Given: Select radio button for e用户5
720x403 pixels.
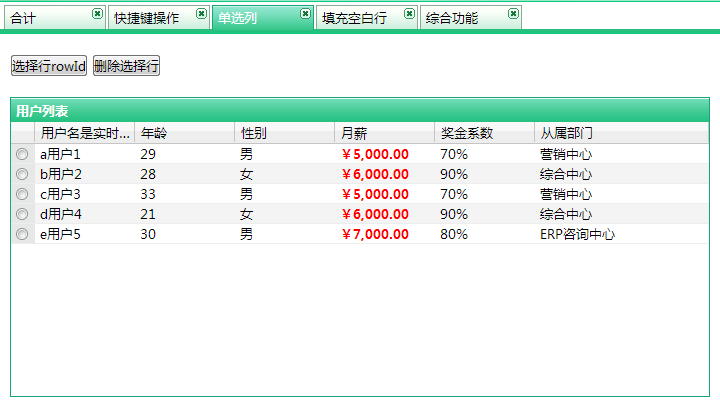Looking at the screenshot, I should pos(22,235).
